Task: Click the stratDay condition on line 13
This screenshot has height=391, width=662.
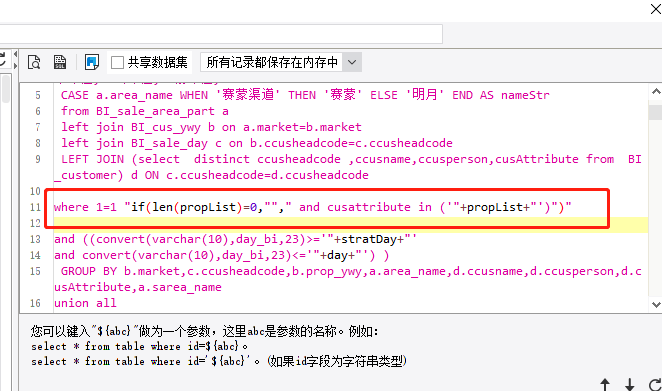Action: coord(235,239)
